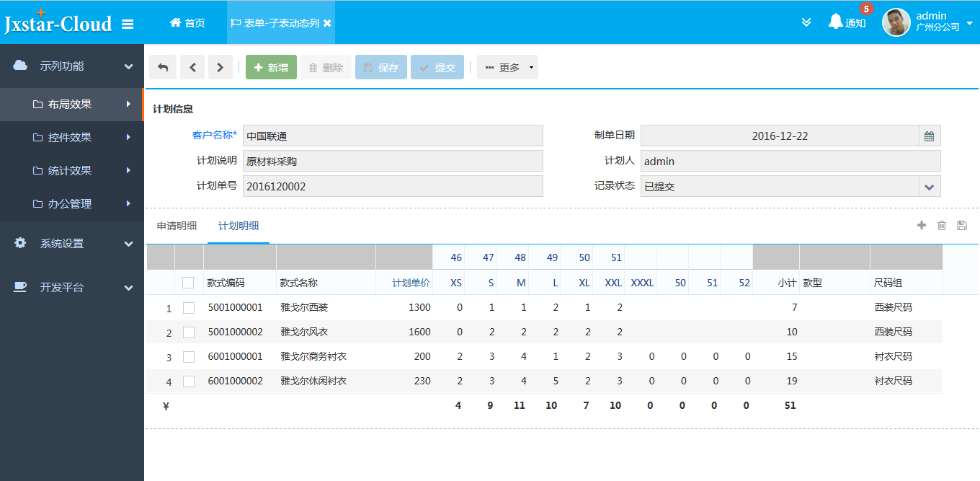Click the Jxstar-Cloud logo
The image size is (980, 481).
point(58,23)
